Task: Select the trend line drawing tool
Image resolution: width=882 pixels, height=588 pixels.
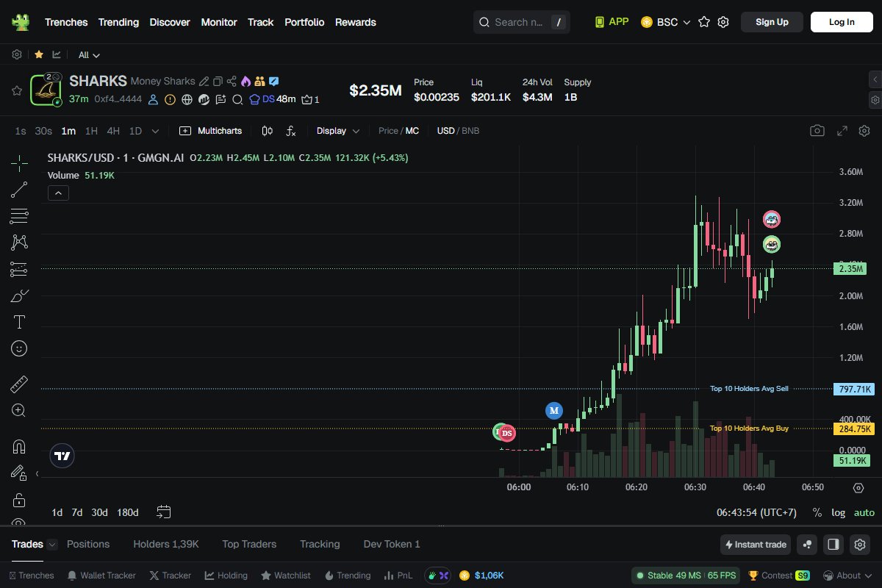Action: point(19,190)
